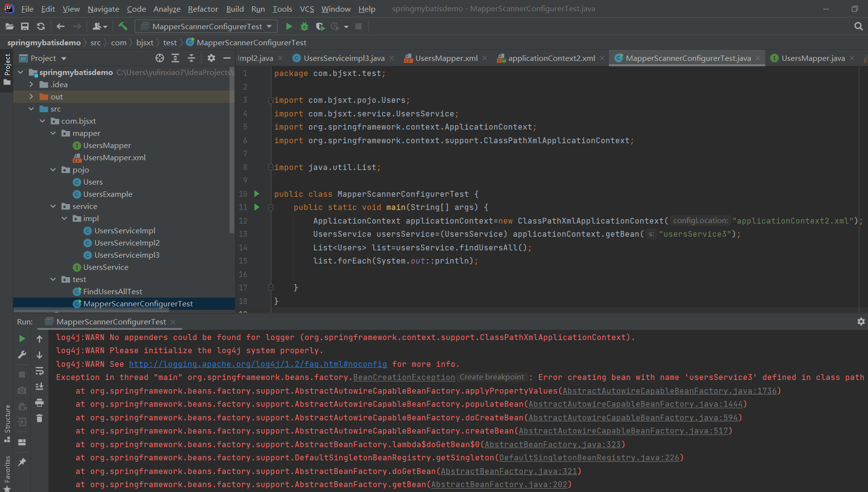868x492 pixels.
Task: Toggle scroll to end of console
Action: (39, 386)
